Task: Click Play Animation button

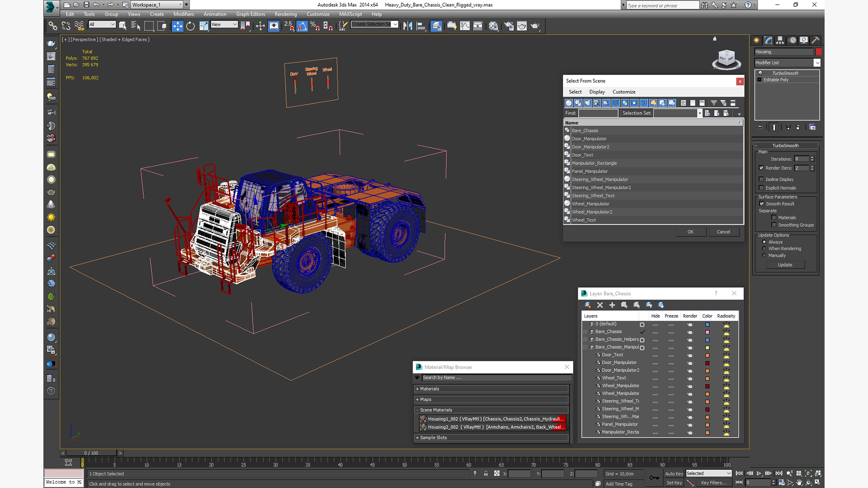Action: click(x=759, y=474)
